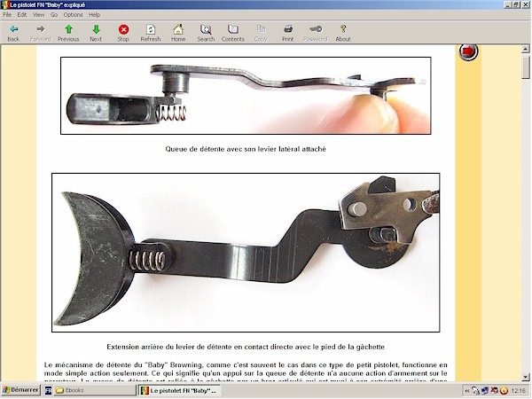
Task: Jump to the Next page
Action: coord(96,32)
